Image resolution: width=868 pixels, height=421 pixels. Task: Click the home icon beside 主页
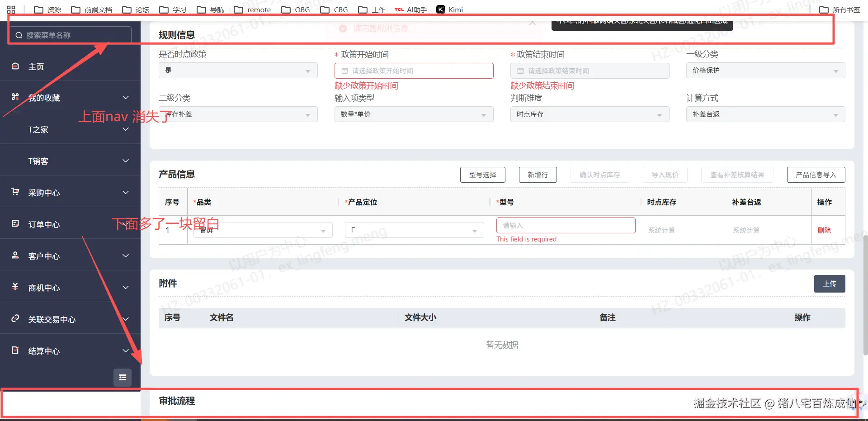point(15,66)
